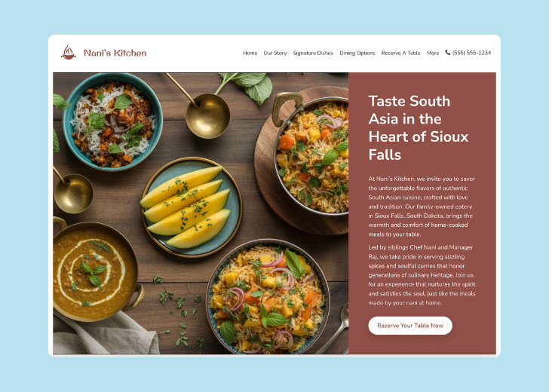Click the sliced mango plate in photo
Viewport: 549px width, 392px height.
coord(192,207)
